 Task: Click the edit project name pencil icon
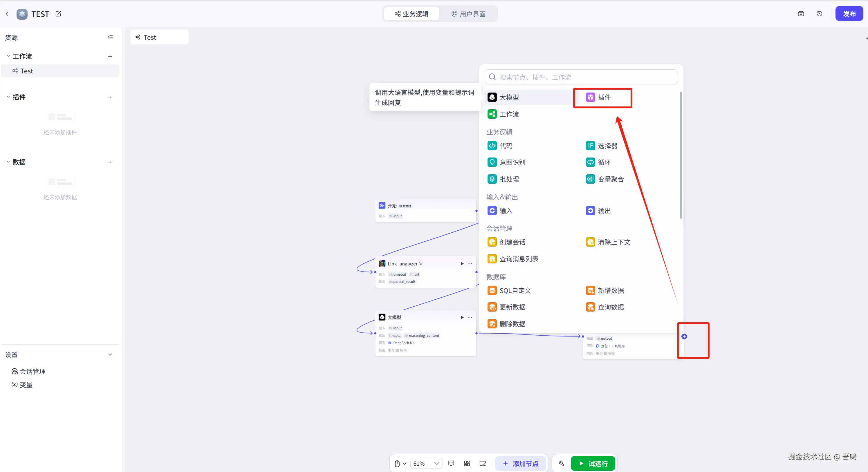click(58, 14)
